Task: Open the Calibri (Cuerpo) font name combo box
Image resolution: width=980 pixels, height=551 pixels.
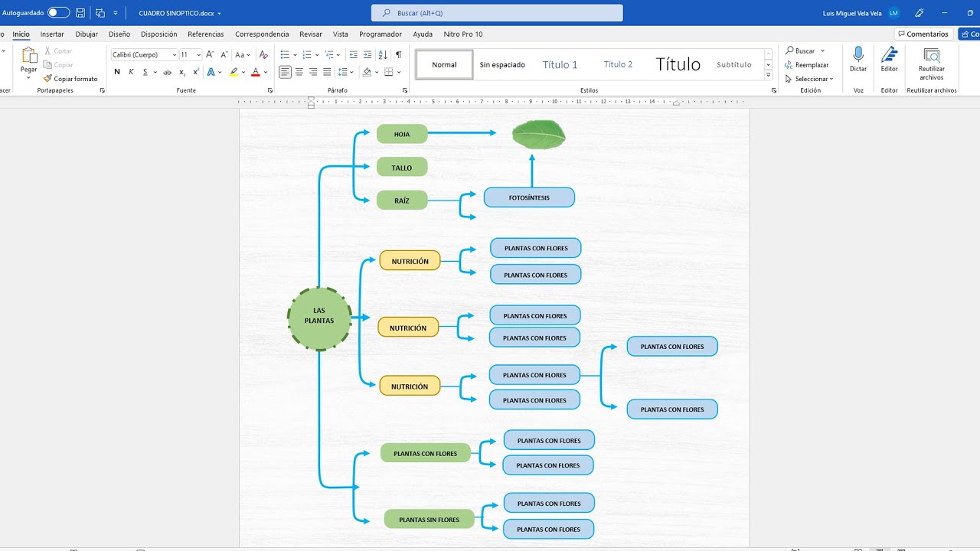Action: click(144, 55)
